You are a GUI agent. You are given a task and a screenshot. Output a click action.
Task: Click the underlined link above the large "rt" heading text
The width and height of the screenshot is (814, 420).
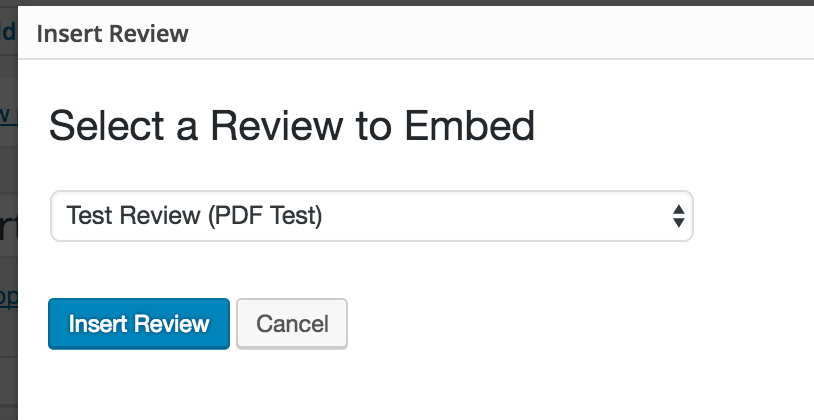pyautogui.click(x=6, y=114)
